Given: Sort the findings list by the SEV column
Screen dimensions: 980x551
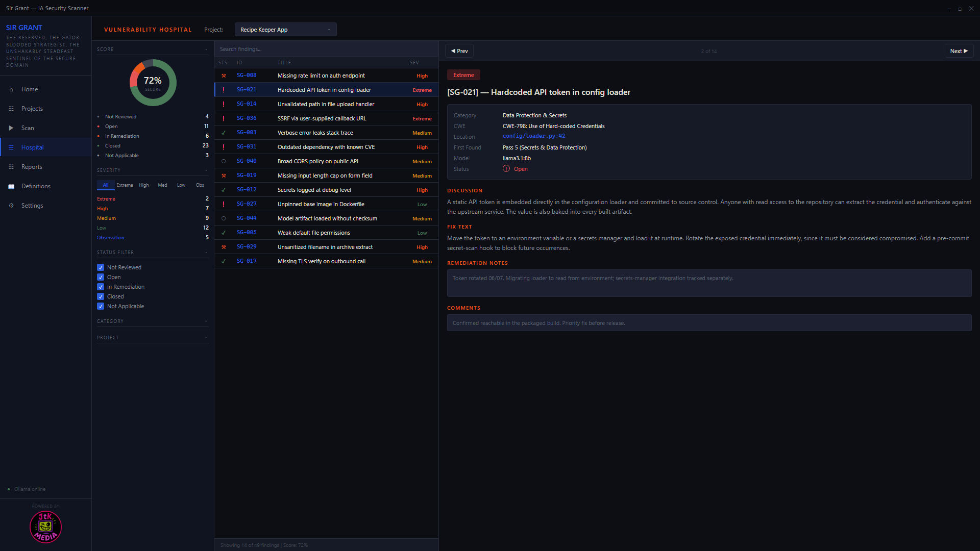Looking at the screenshot, I should (x=414, y=63).
